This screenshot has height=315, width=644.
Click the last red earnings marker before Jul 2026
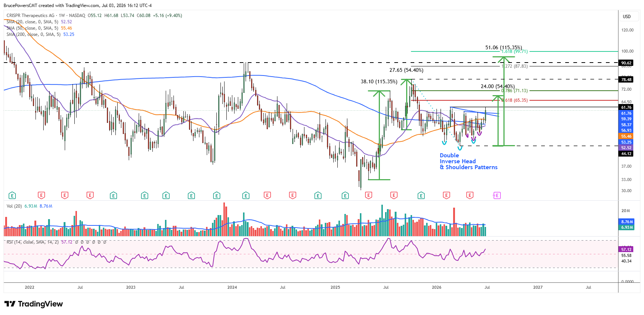(x=470, y=195)
